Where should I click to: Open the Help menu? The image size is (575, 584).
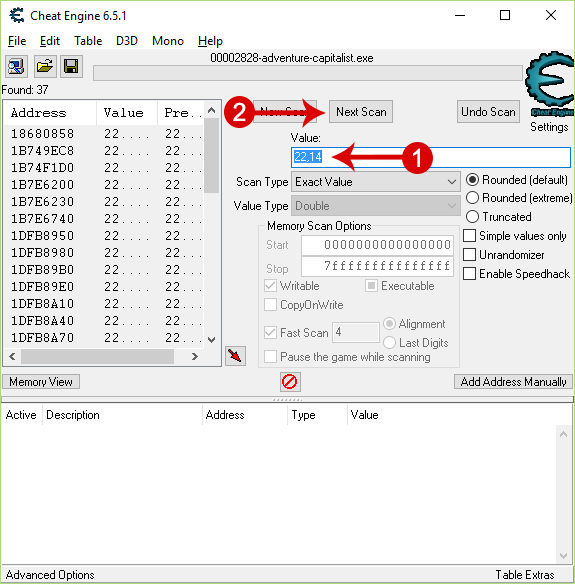click(210, 41)
